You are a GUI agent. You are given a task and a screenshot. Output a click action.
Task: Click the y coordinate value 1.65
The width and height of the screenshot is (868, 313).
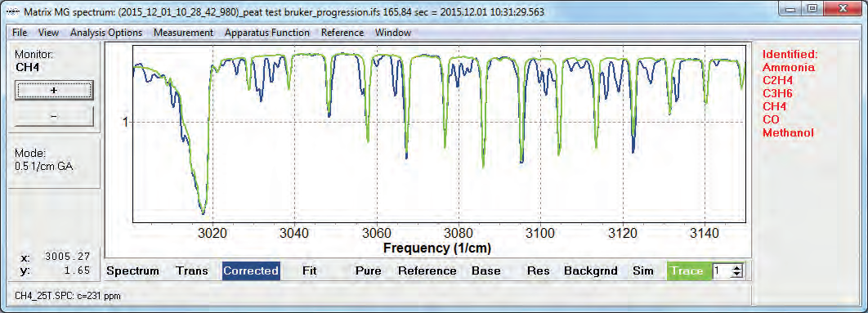pos(78,271)
